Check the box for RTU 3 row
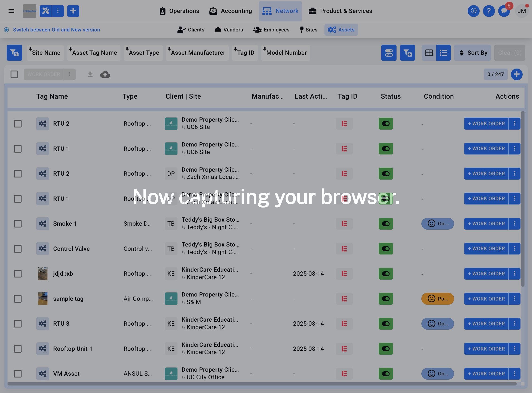Image resolution: width=532 pixels, height=393 pixels. click(x=18, y=324)
